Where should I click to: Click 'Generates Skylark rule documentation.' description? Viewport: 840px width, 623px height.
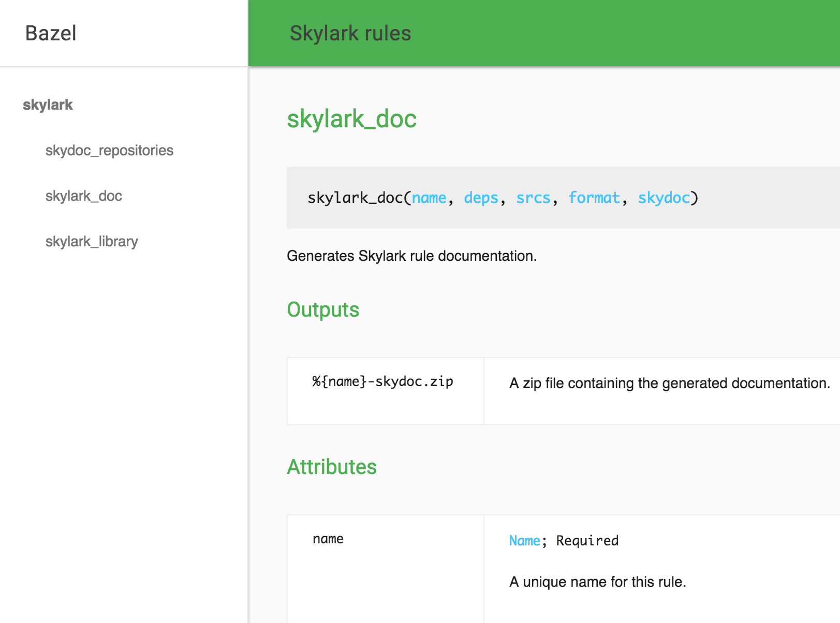412,256
